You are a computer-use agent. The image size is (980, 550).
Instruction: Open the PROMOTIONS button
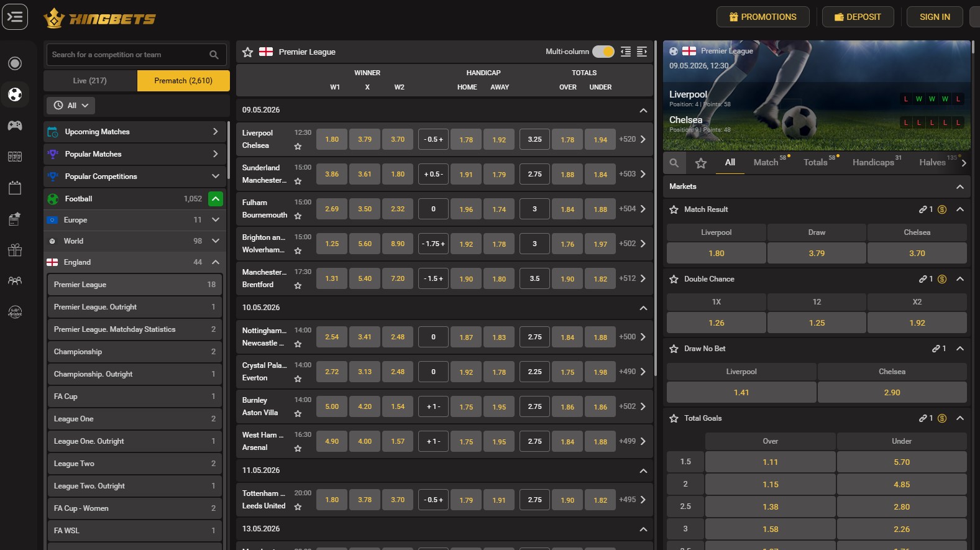coord(763,17)
